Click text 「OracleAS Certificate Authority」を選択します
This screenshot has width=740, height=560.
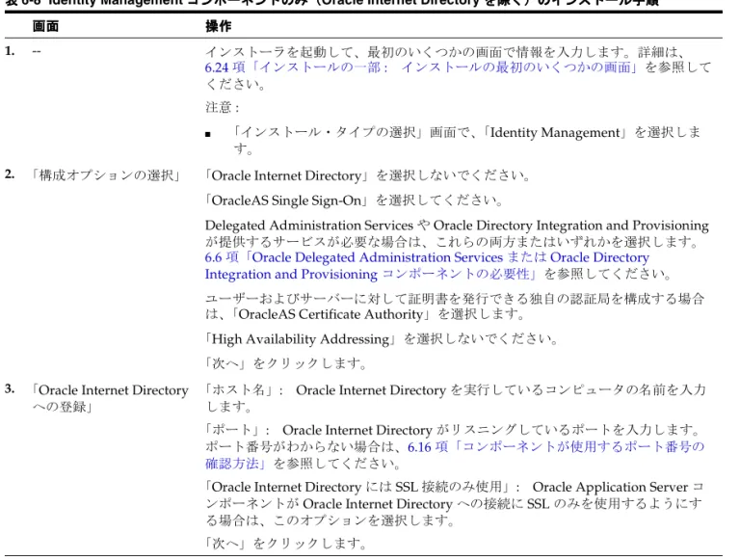click(x=378, y=314)
